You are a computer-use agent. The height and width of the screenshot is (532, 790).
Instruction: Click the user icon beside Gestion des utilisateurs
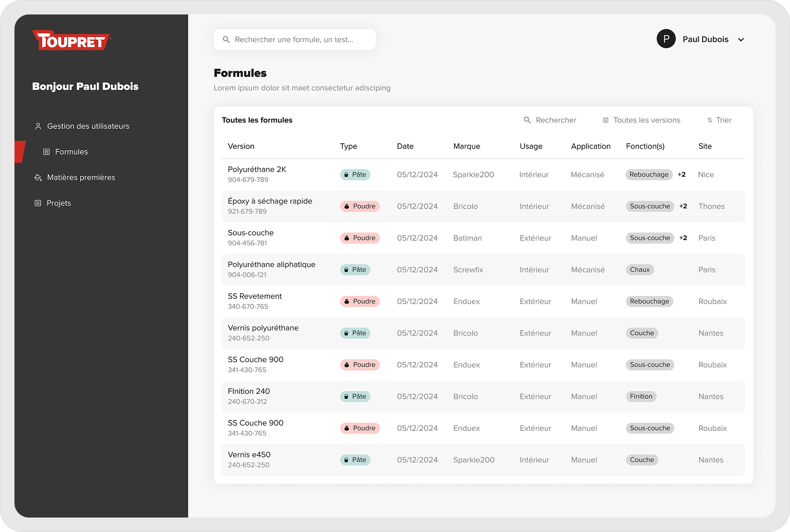point(38,126)
